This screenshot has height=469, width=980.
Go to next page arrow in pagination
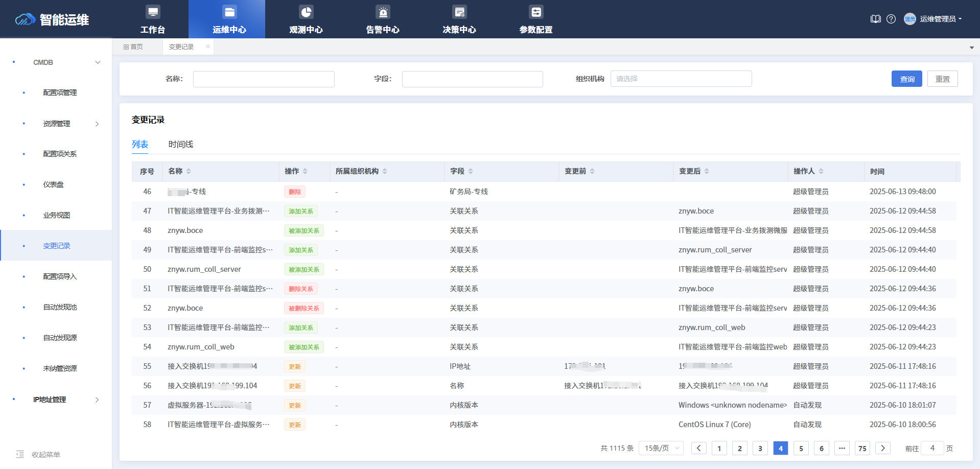click(882, 448)
